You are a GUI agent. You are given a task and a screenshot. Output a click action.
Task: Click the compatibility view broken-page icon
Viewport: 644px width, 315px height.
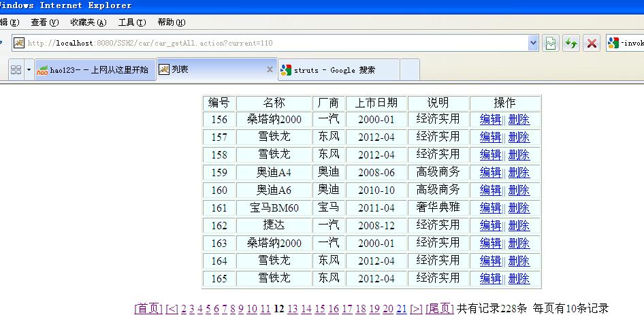(550, 43)
